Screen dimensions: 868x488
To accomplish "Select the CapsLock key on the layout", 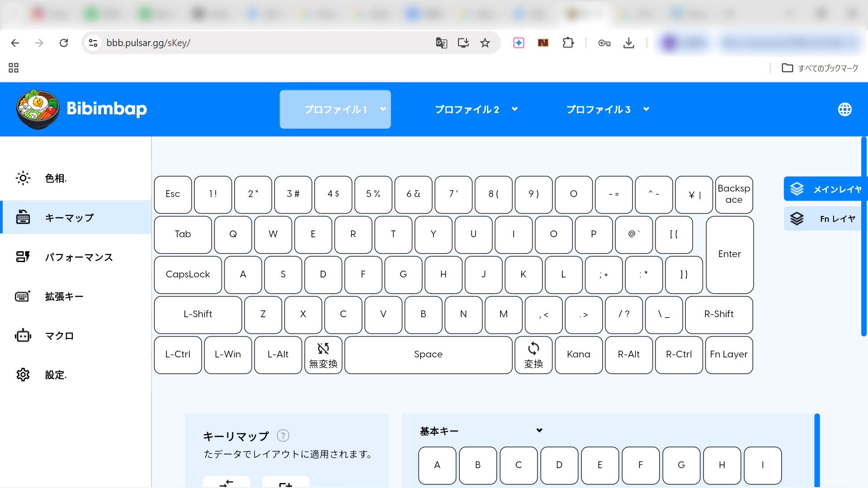I will [188, 275].
